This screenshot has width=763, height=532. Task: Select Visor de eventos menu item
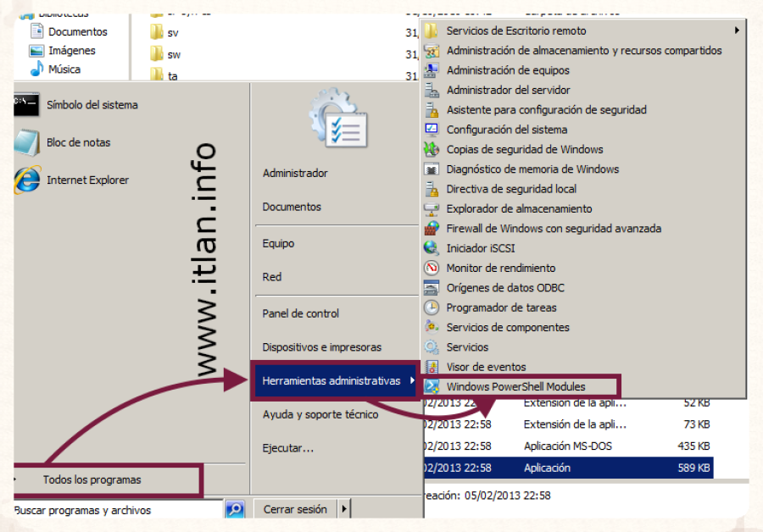click(486, 367)
